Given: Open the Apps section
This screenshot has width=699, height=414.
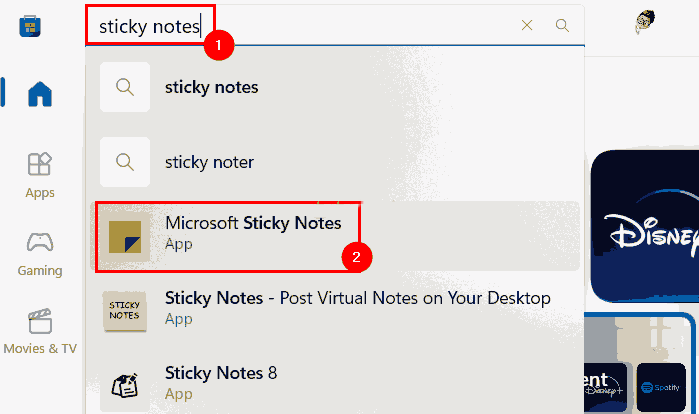Looking at the screenshot, I should [40, 176].
